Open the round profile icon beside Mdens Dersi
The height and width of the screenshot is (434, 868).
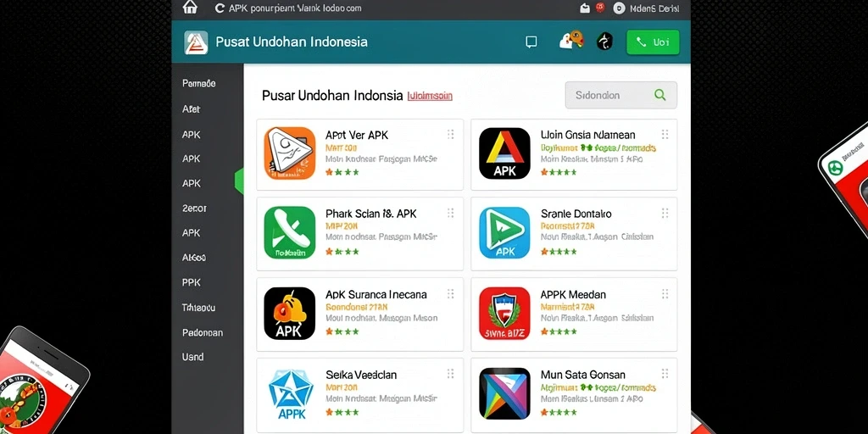tap(619, 8)
